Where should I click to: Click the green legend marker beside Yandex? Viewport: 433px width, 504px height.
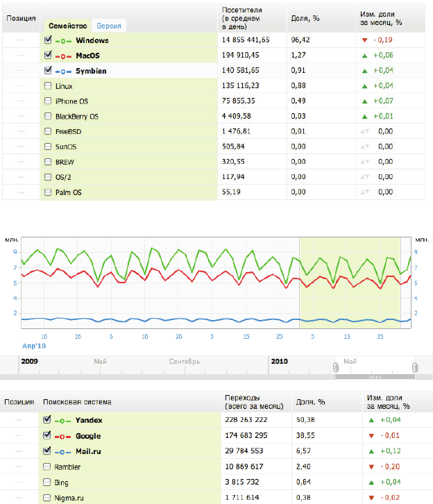tap(63, 421)
